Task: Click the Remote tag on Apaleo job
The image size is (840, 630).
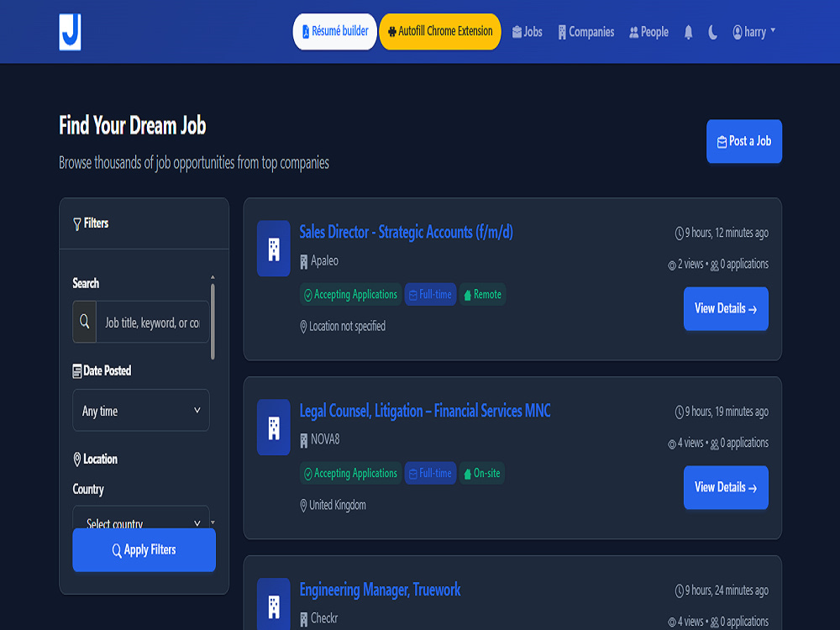Action: point(482,295)
